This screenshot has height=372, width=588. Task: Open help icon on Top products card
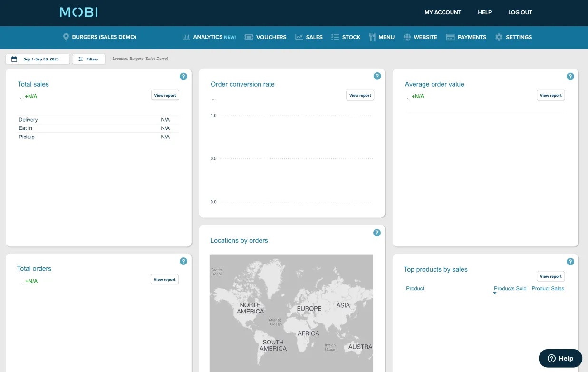[570, 262]
